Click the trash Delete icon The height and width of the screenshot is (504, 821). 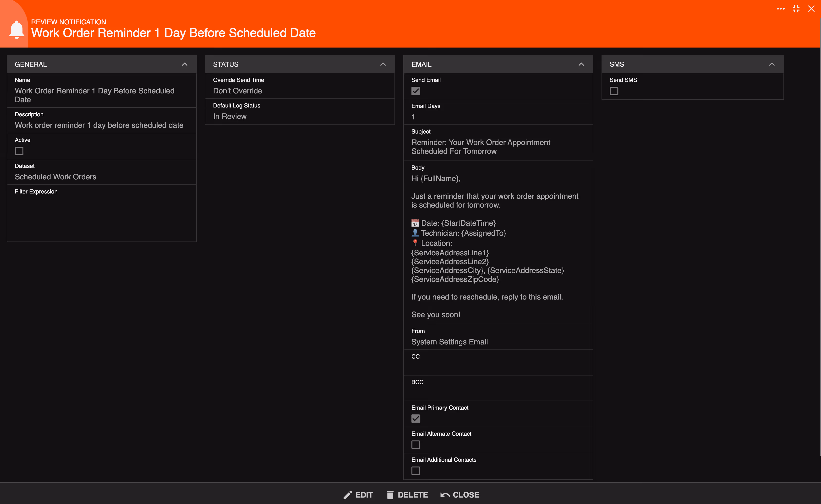[x=390, y=495]
